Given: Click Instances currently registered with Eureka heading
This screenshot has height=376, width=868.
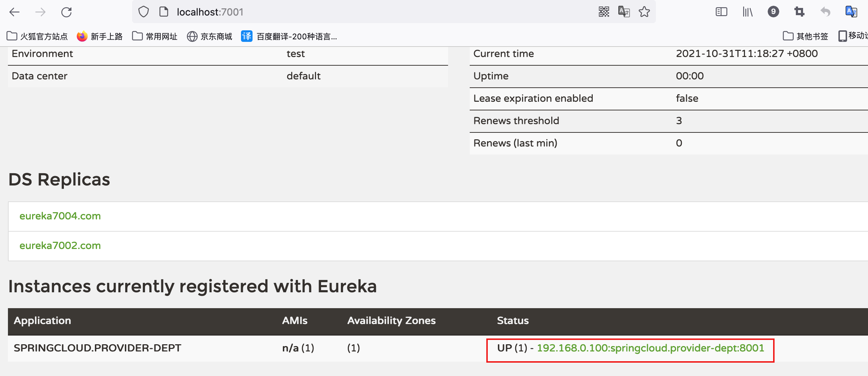Looking at the screenshot, I should click(x=192, y=287).
